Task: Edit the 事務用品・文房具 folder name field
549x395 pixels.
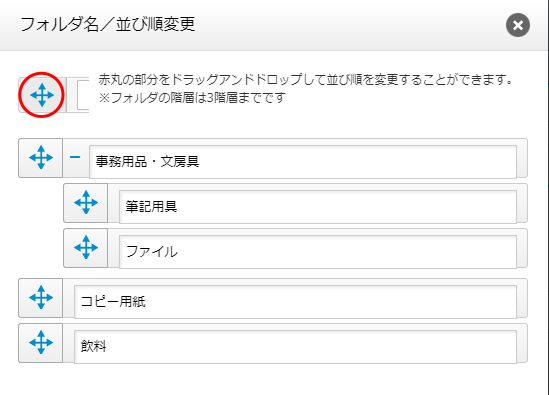Action: tap(303, 161)
